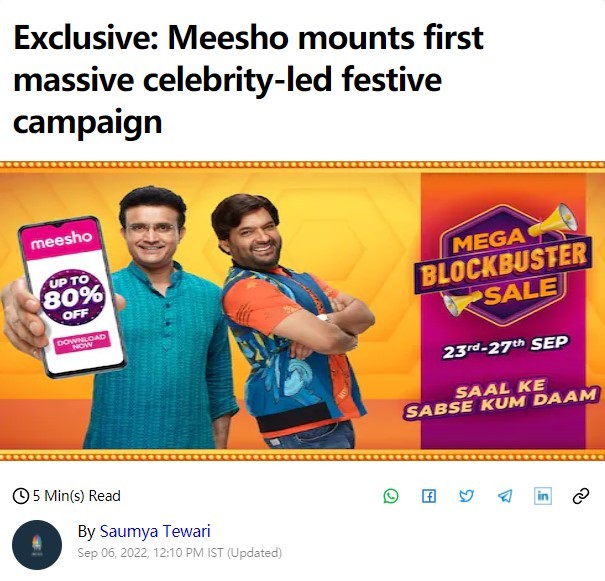Share the article on Facebook
Image resolution: width=605 pixels, height=581 pixels.
pos(428,496)
